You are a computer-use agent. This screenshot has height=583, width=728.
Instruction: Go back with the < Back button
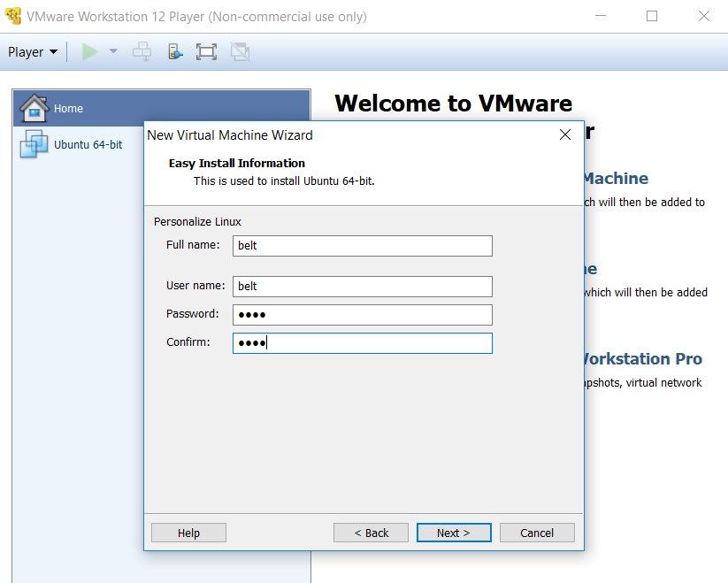[371, 533]
